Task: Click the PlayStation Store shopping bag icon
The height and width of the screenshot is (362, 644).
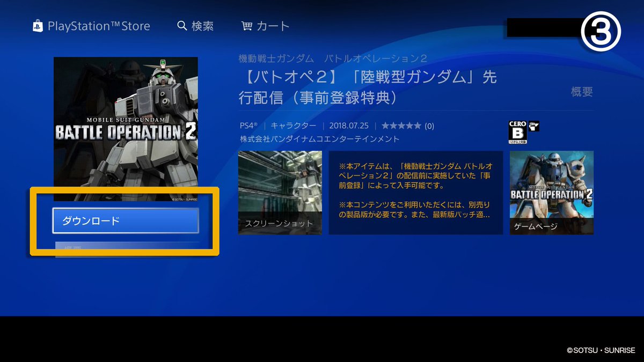Action: tap(38, 26)
